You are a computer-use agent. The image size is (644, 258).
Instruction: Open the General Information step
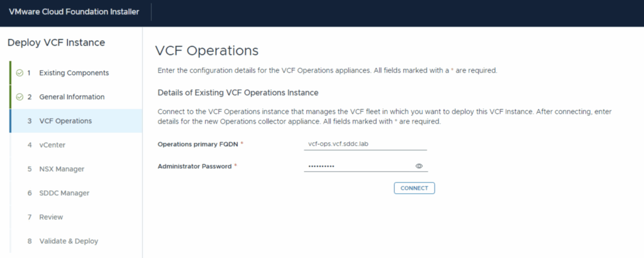[x=72, y=97]
